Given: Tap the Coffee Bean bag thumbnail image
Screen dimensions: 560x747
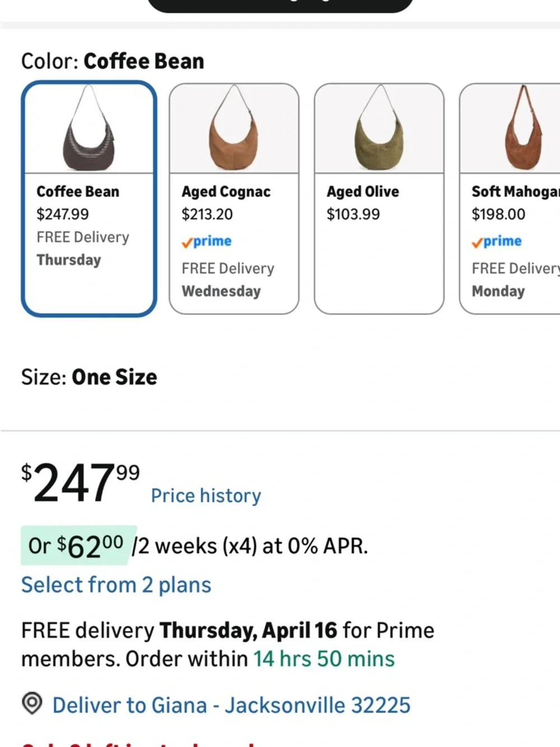Looking at the screenshot, I should click(89, 128).
